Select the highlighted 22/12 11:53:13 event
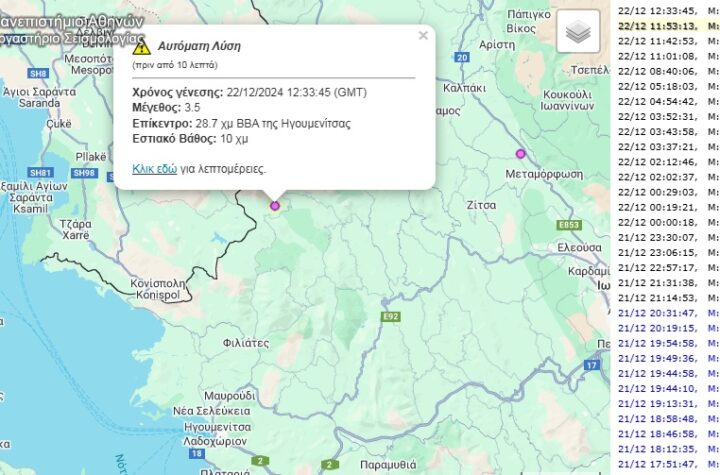720x475 pixels. 669,26
